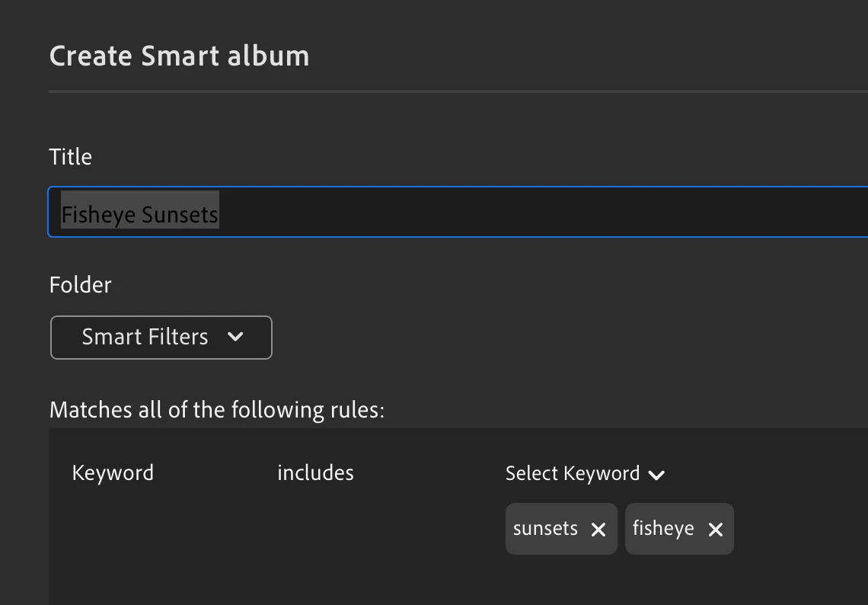Select the sunsets keyword chip label
868x605 pixels.
[545, 529]
